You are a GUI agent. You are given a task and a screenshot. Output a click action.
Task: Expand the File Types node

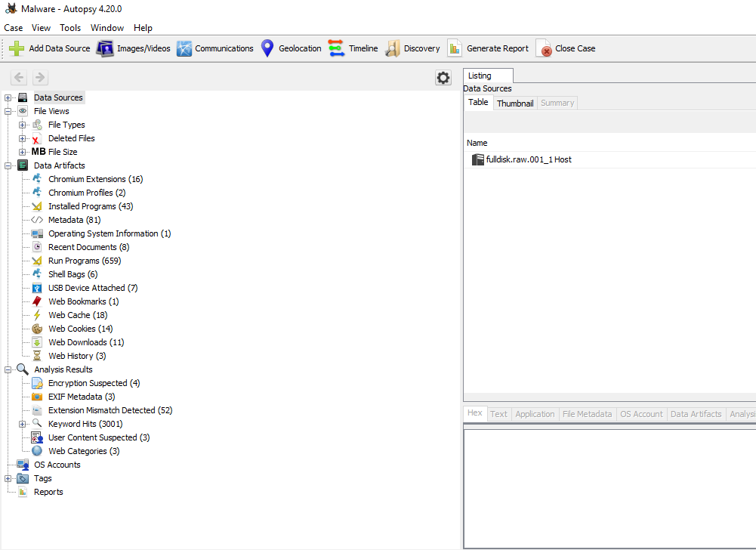click(x=22, y=125)
